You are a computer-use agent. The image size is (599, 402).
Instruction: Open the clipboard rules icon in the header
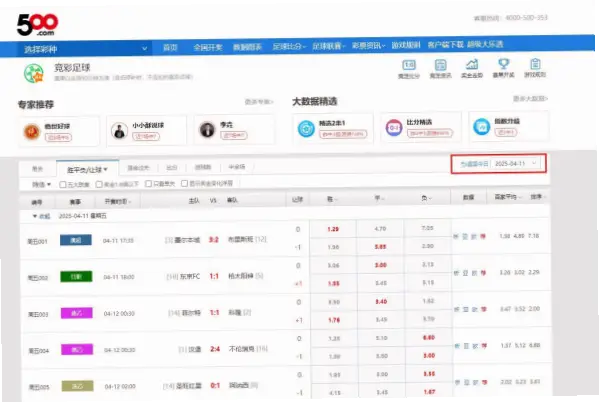[x=535, y=63]
